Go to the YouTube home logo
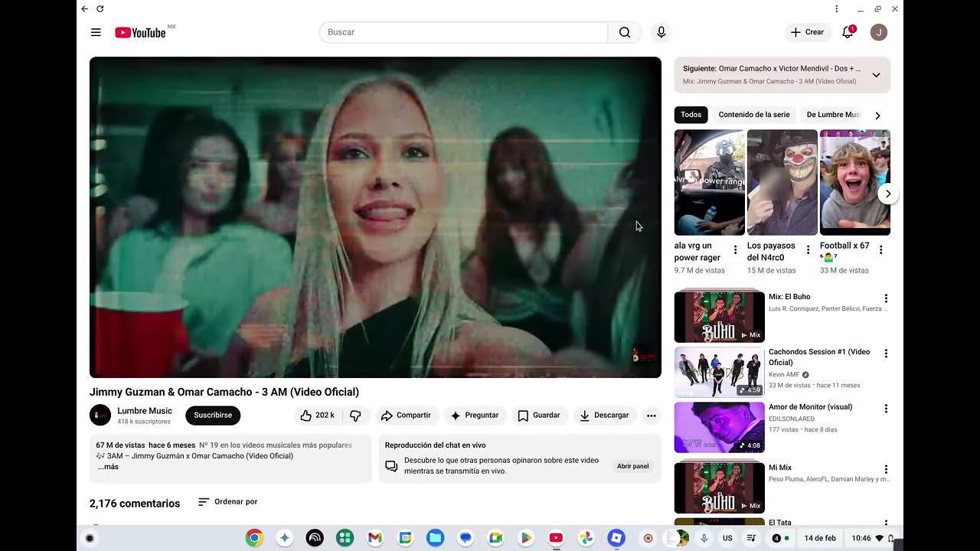 (140, 32)
